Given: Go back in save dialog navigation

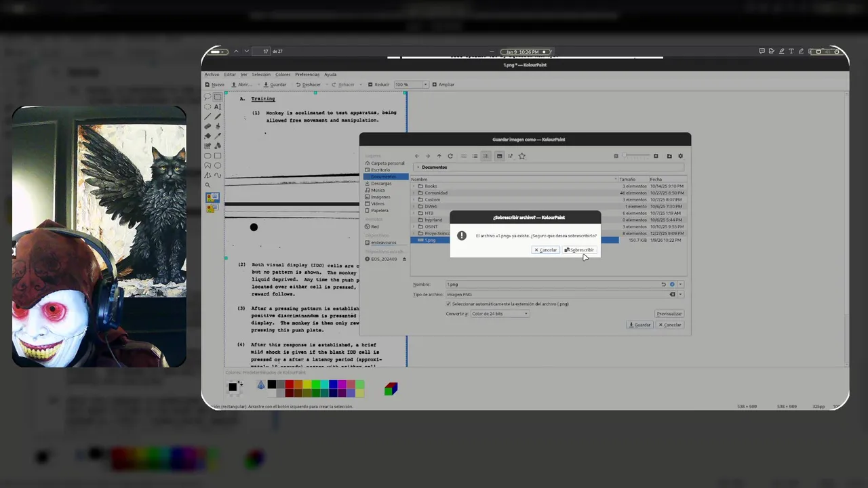Looking at the screenshot, I should (416, 156).
